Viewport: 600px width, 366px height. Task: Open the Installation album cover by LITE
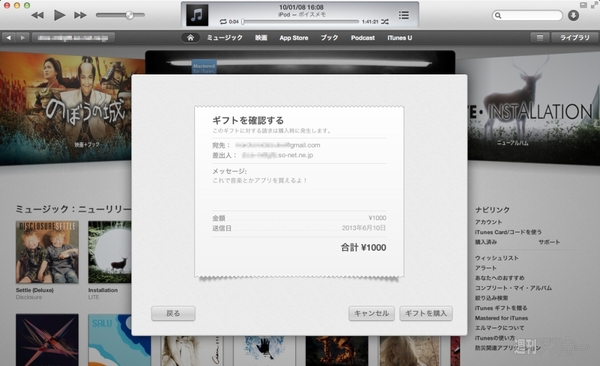click(x=110, y=252)
